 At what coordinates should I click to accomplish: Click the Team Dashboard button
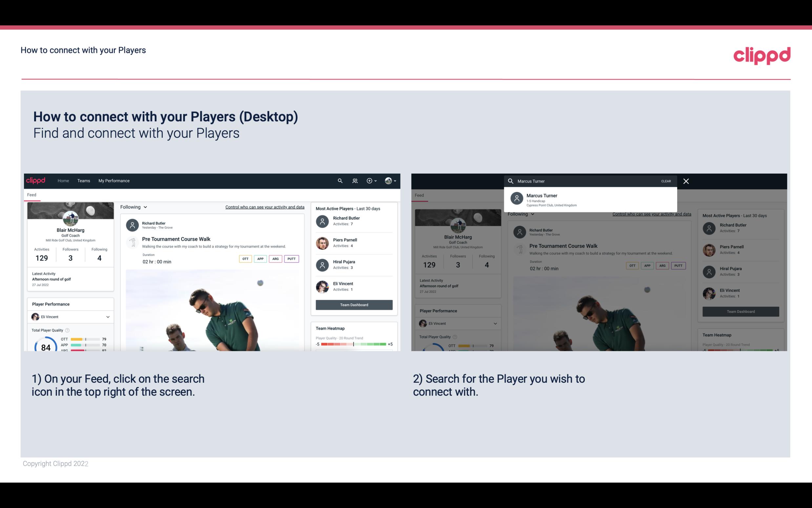tap(354, 304)
